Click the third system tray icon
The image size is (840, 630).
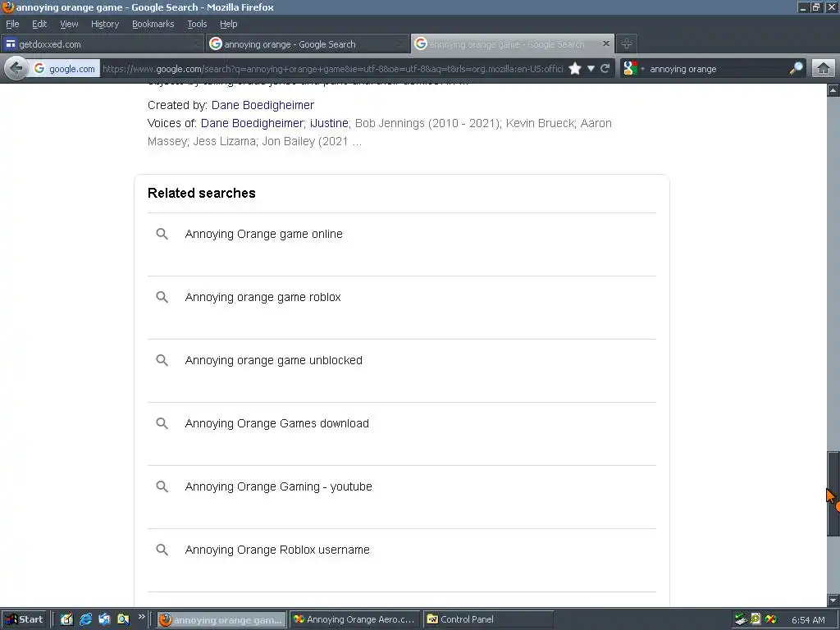point(771,619)
